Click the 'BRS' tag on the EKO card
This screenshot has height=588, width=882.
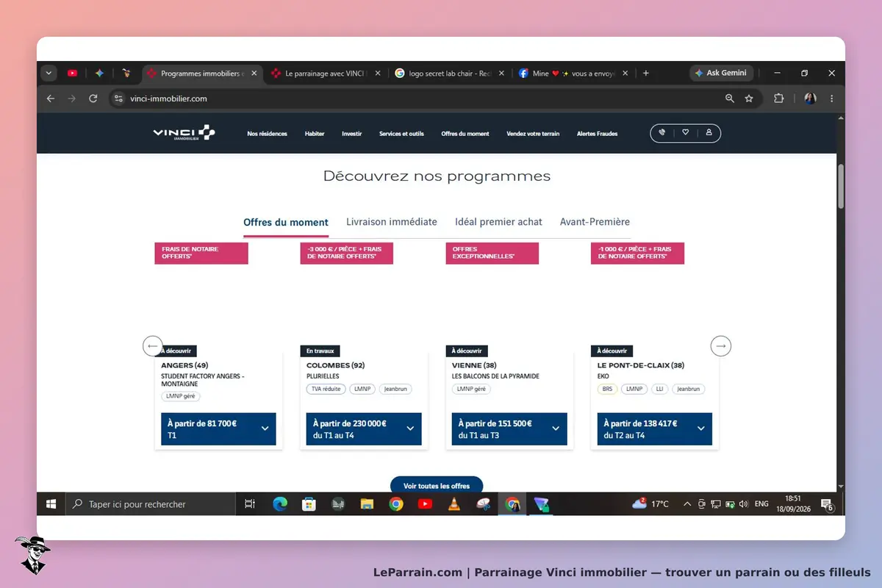[607, 389]
